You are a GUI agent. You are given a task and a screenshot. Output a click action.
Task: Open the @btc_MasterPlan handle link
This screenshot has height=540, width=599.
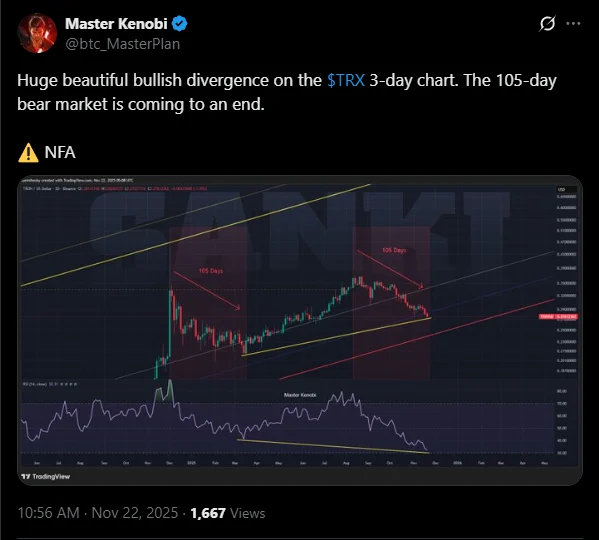tap(122, 44)
